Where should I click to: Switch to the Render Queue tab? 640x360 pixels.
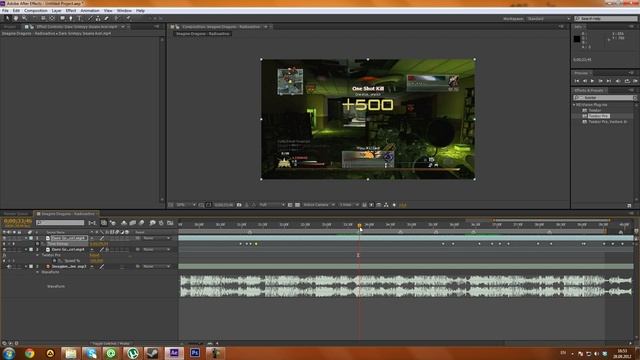pyautogui.click(x=16, y=213)
